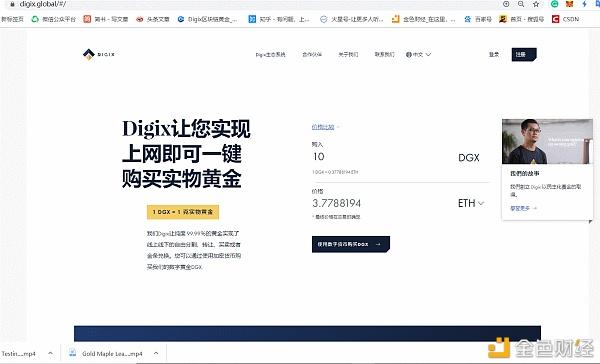Viewport: 600px width, 364px height.
Task: Open the founder photo thumbnail in story card
Action: click(547, 141)
